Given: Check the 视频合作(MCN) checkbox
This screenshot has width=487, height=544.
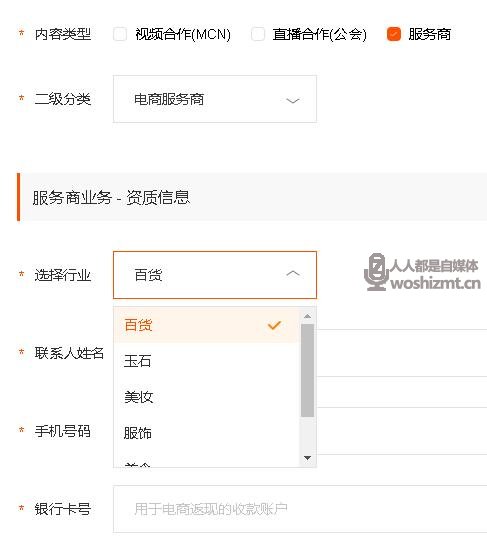Looking at the screenshot, I should point(120,34).
